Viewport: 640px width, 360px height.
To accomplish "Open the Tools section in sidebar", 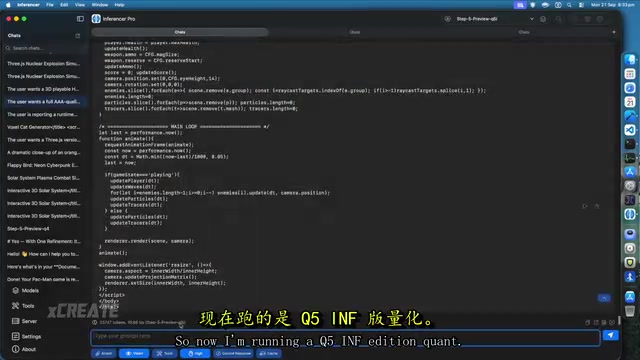I will (x=23, y=306).
